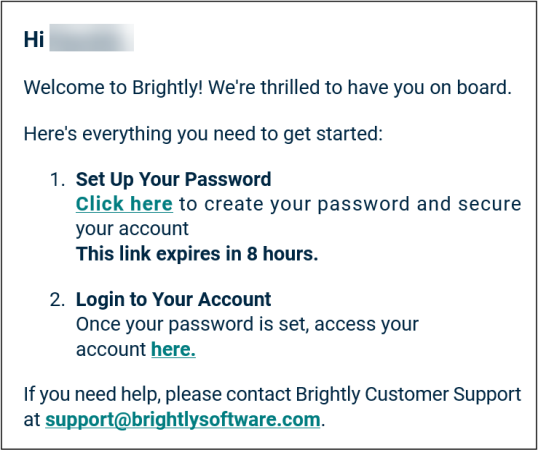Viewport: 538px width, 450px height.
Task: Click the "Once your password is set" line
Action: tap(247, 324)
